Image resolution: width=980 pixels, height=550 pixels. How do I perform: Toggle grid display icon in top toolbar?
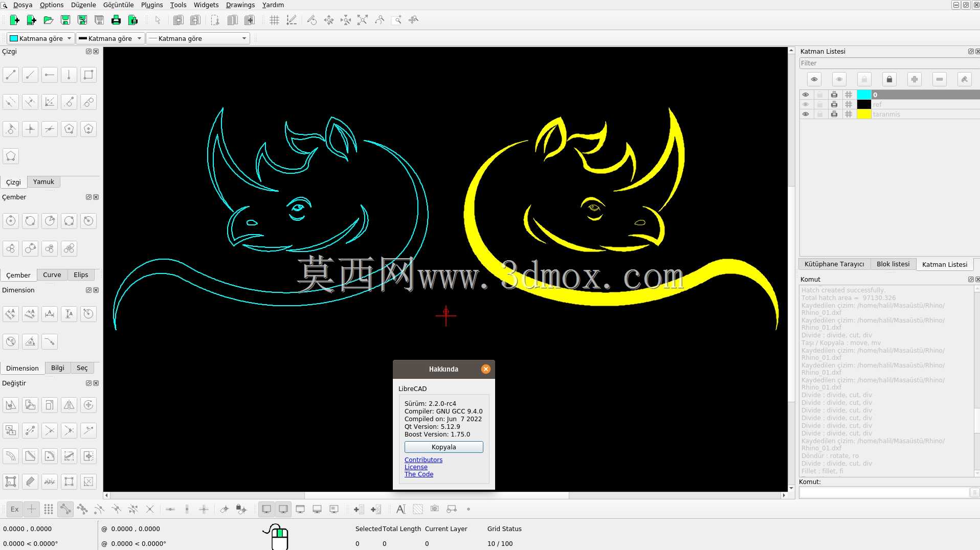(x=274, y=20)
